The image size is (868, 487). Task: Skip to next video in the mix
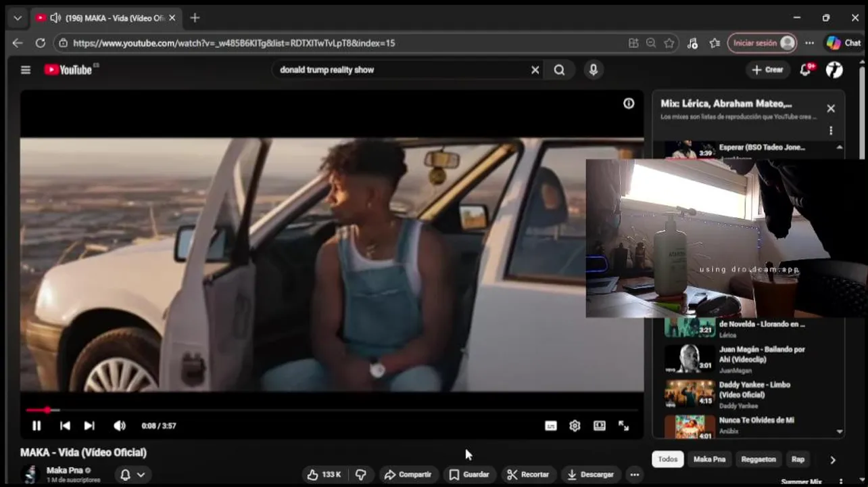(x=89, y=425)
